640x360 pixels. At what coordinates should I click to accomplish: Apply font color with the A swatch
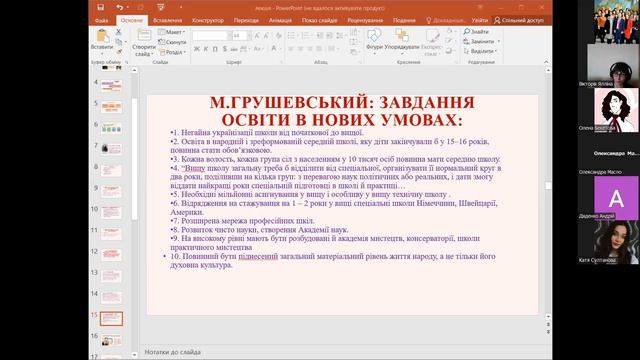click(274, 49)
